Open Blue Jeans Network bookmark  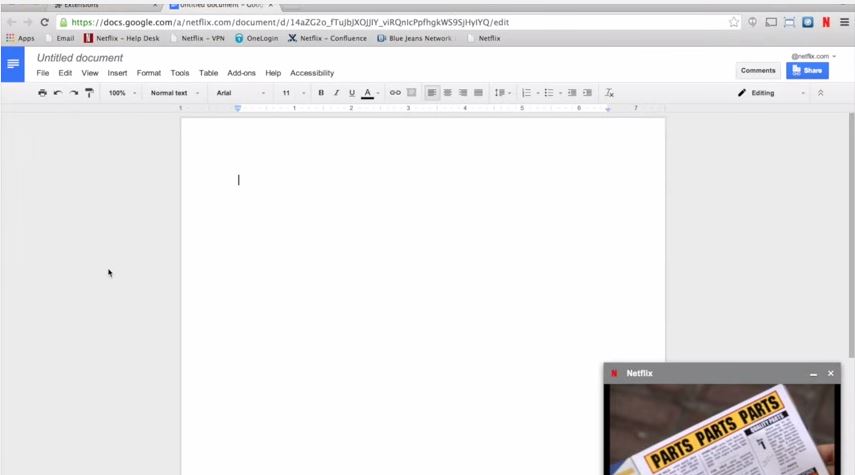tap(414, 38)
